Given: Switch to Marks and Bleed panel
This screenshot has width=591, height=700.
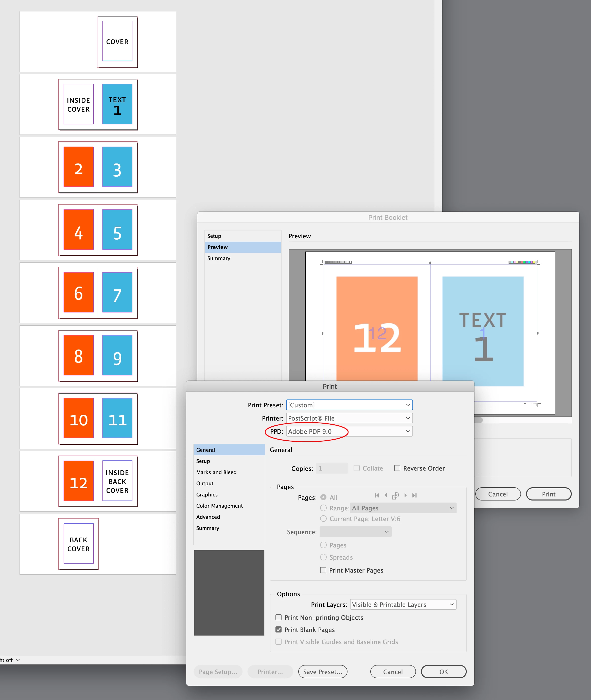Looking at the screenshot, I should click(x=216, y=472).
